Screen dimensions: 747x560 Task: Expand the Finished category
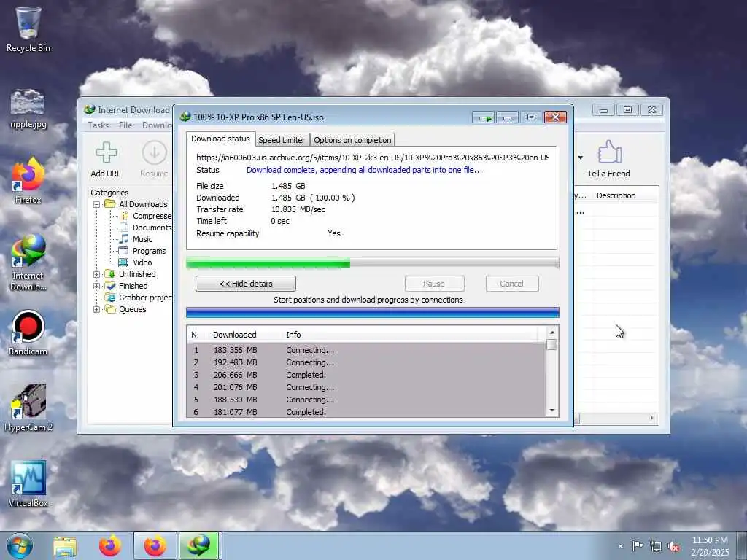[97, 286]
